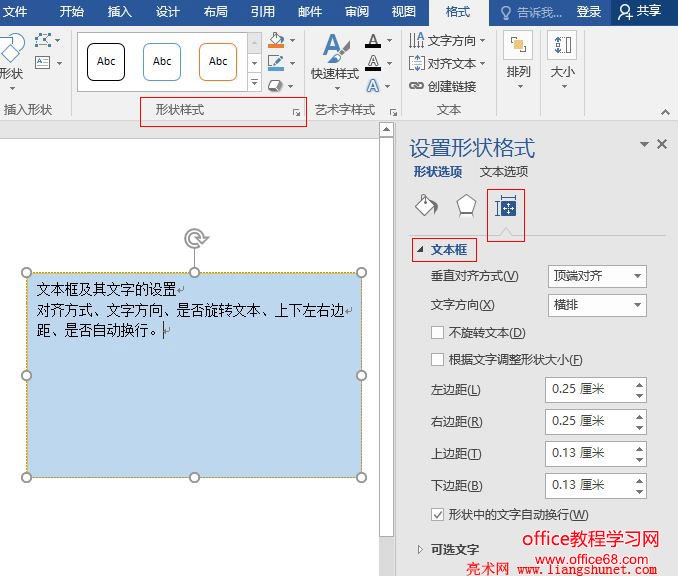The width and height of the screenshot is (678, 576).
Task: Select the Fill & Line bucket icon
Action: click(x=426, y=205)
